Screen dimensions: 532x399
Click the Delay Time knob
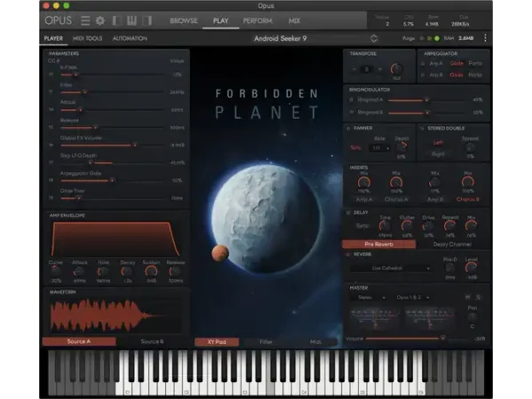pos(385,225)
